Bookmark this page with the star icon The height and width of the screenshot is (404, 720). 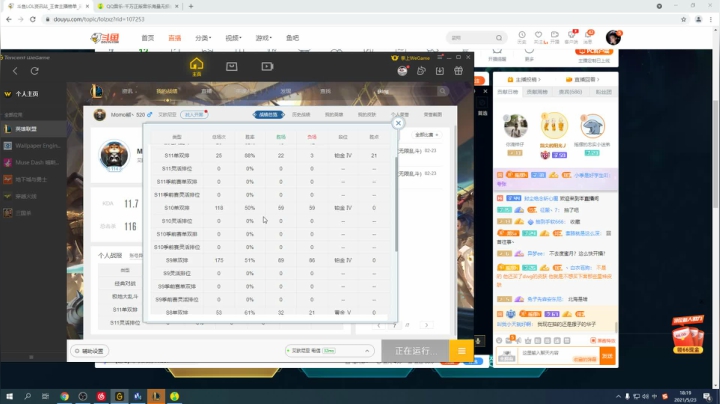click(x=683, y=19)
